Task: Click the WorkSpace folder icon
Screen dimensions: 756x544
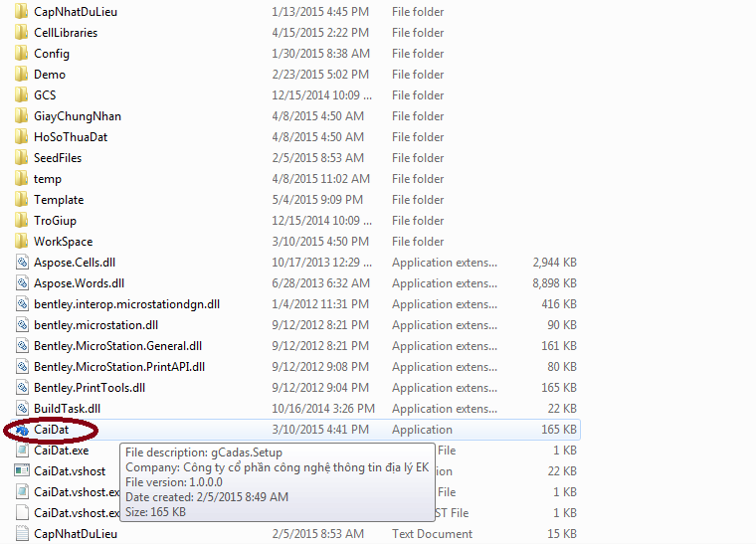Action: point(23,242)
